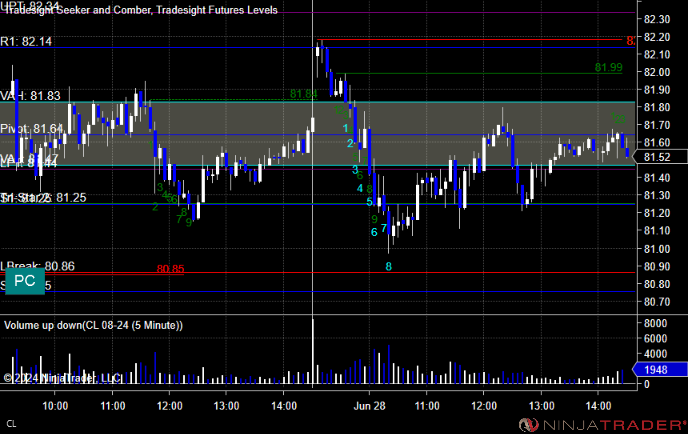Screen dimensions: 688x434
Task: Click the teal PC button
Action: [x=25, y=281]
